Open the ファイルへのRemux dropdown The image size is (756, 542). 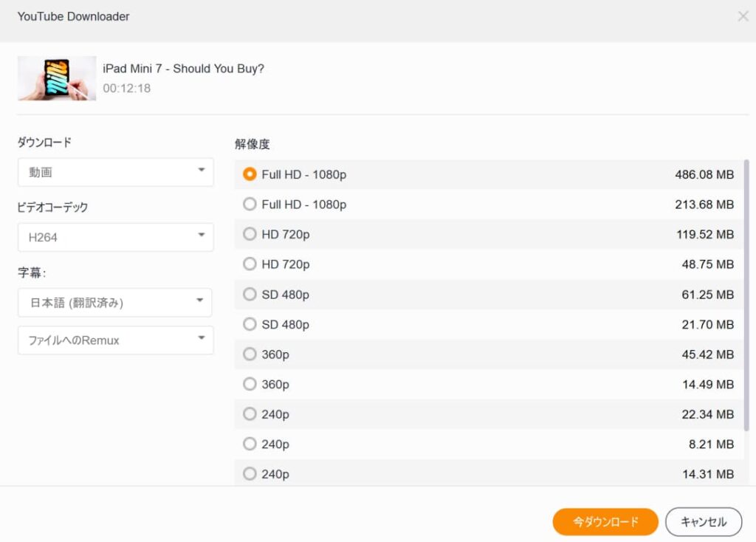point(115,340)
